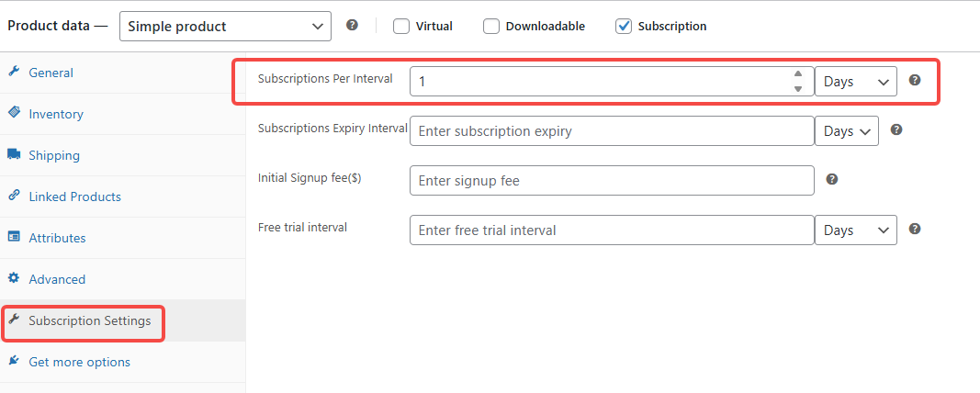Enable the Virtual checkbox

coord(401,27)
